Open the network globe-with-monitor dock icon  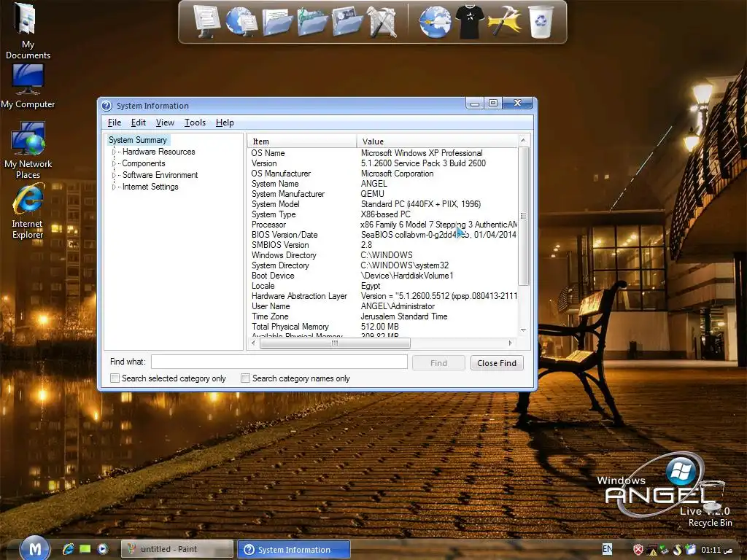[x=241, y=21]
